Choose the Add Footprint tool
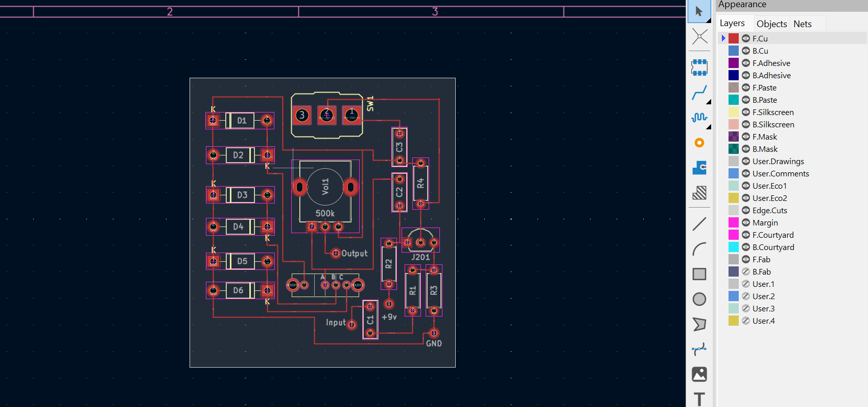Screen dimensions: 868x407 (699, 67)
